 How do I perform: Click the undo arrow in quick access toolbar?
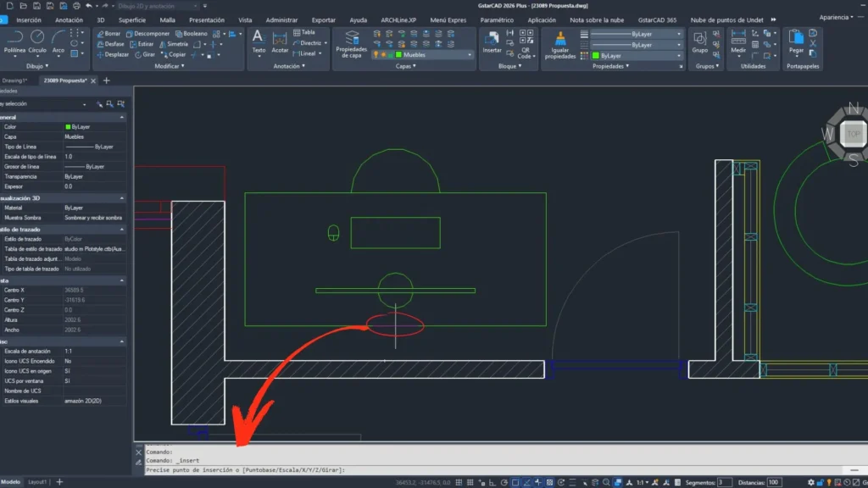(88, 6)
